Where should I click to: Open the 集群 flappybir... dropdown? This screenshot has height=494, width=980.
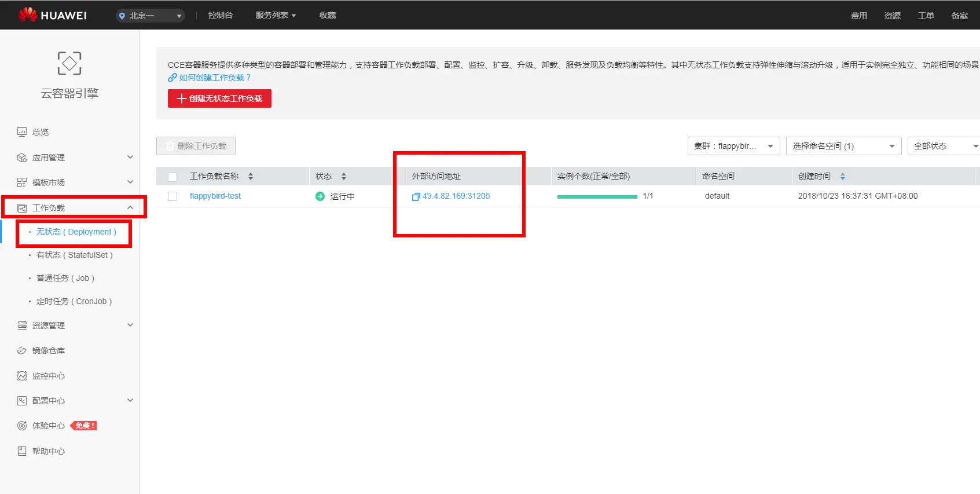(x=733, y=146)
